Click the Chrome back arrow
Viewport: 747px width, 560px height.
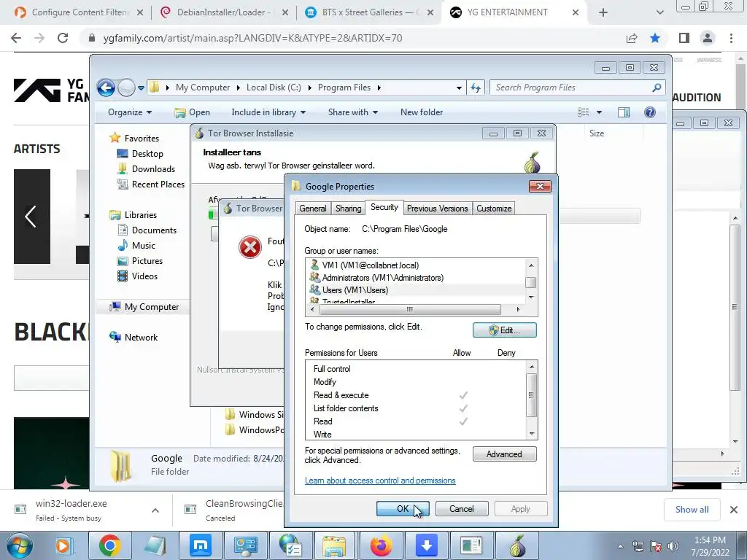[x=16, y=38]
